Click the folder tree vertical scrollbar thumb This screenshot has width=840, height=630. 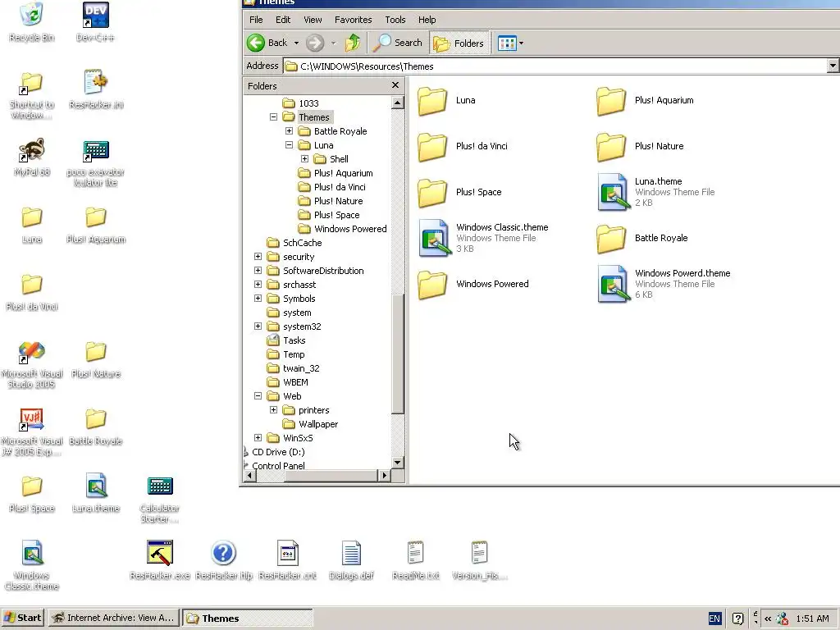click(x=398, y=354)
